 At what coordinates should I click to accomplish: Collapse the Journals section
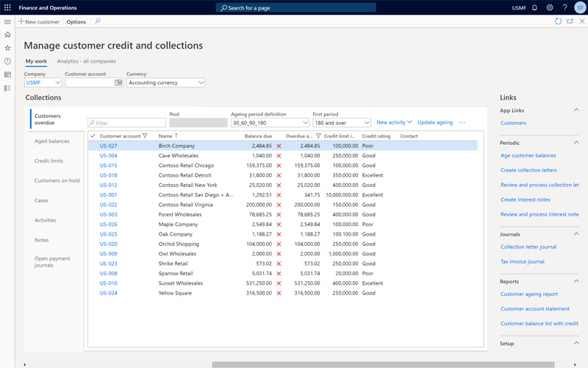click(576, 234)
